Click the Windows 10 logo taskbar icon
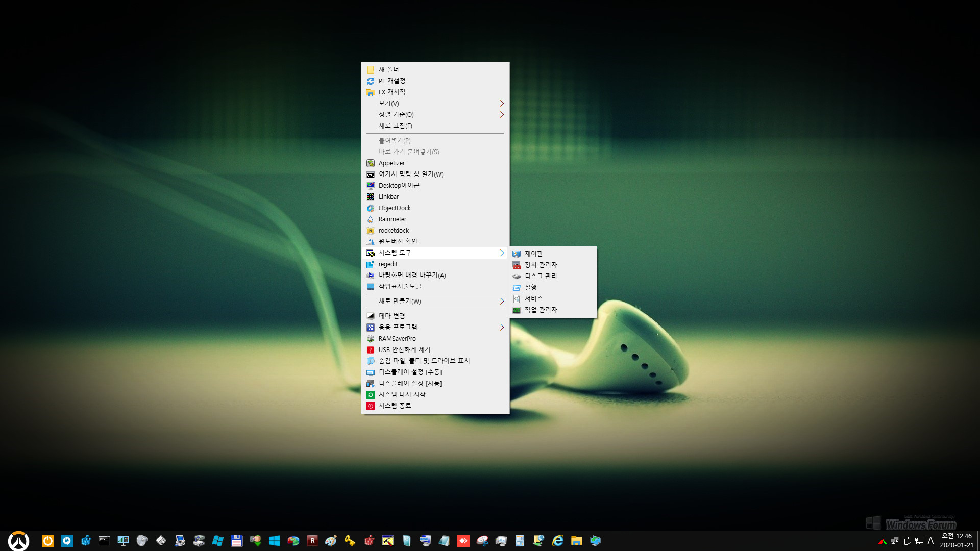980x551 pixels. (x=274, y=541)
